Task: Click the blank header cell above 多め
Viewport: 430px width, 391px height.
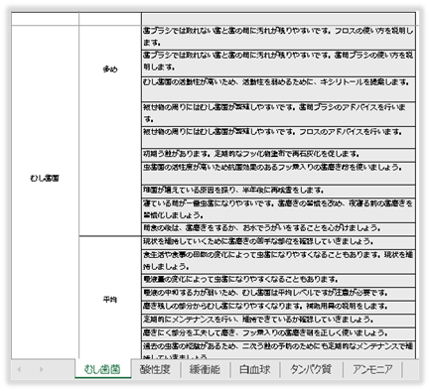Action: pyautogui.click(x=110, y=19)
